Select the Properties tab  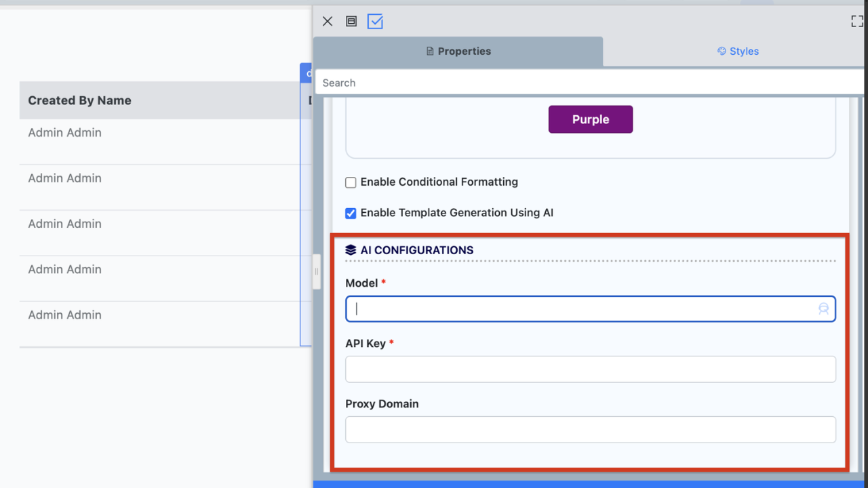tap(458, 52)
